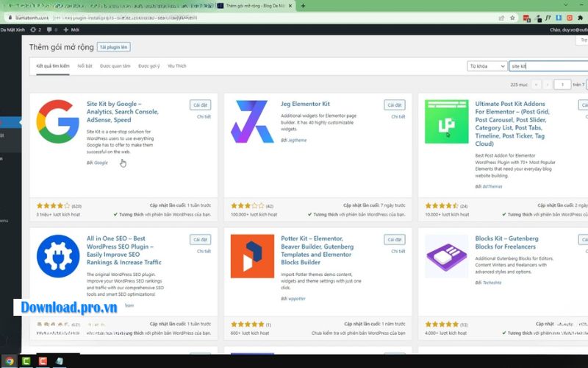Open the Da Mặt Xinh site menu
Viewport: 588px width, 368px height.
click(12, 29)
